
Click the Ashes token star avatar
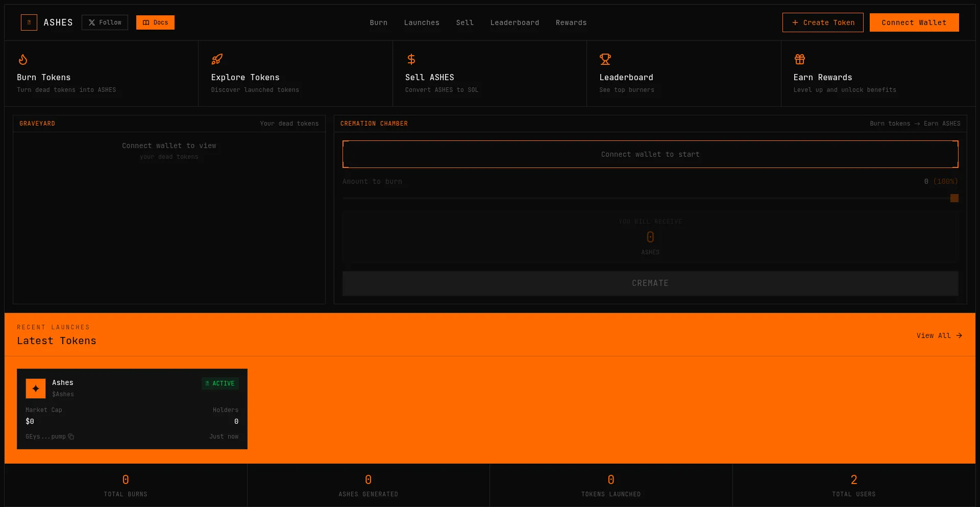click(x=36, y=389)
